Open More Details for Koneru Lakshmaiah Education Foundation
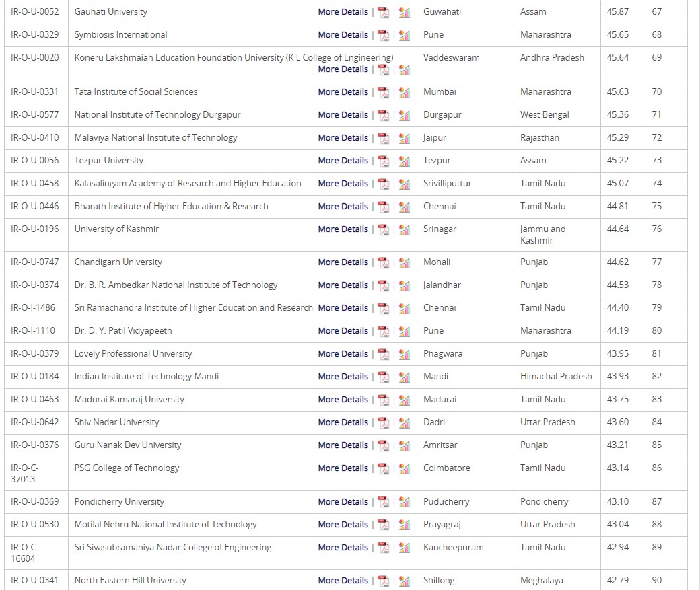This screenshot has width=700, height=590. coord(343,69)
